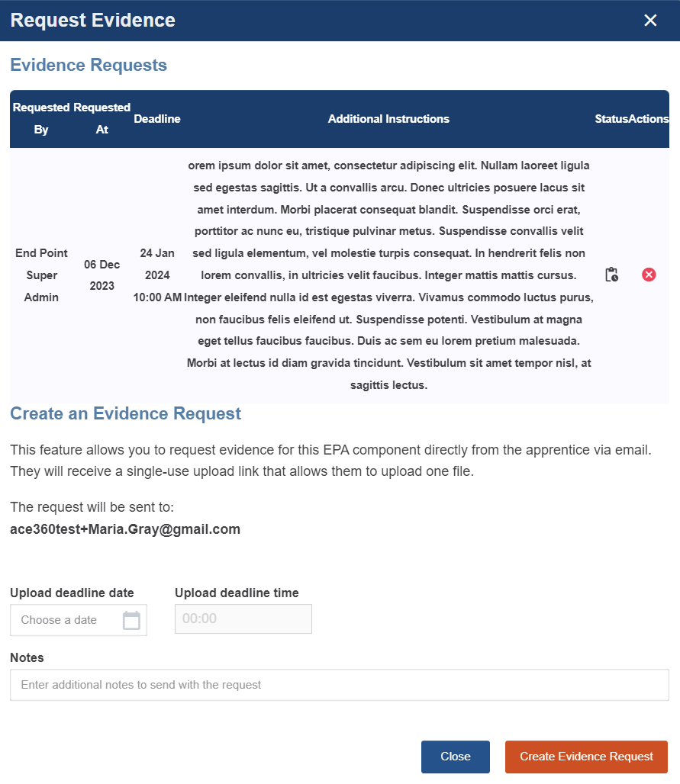This screenshot has height=784, width=680.
Task: Sort by the Requested By column header
Action: [x=40, y=118]
